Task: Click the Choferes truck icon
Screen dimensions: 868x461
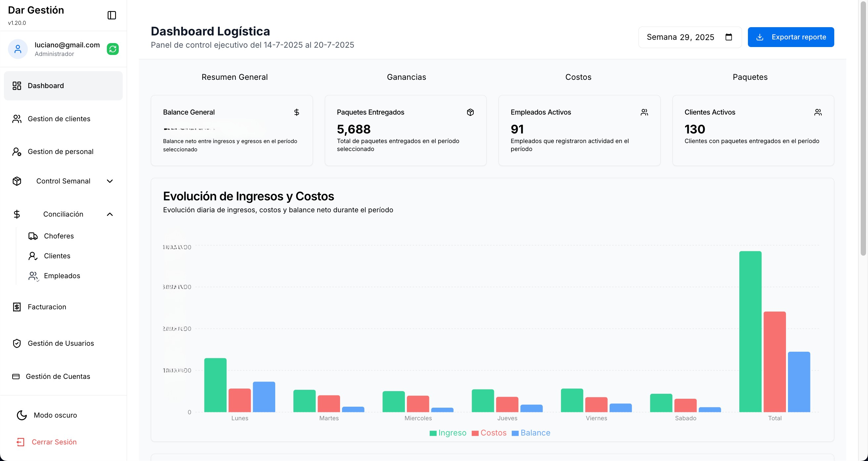Action: point(33,236)
